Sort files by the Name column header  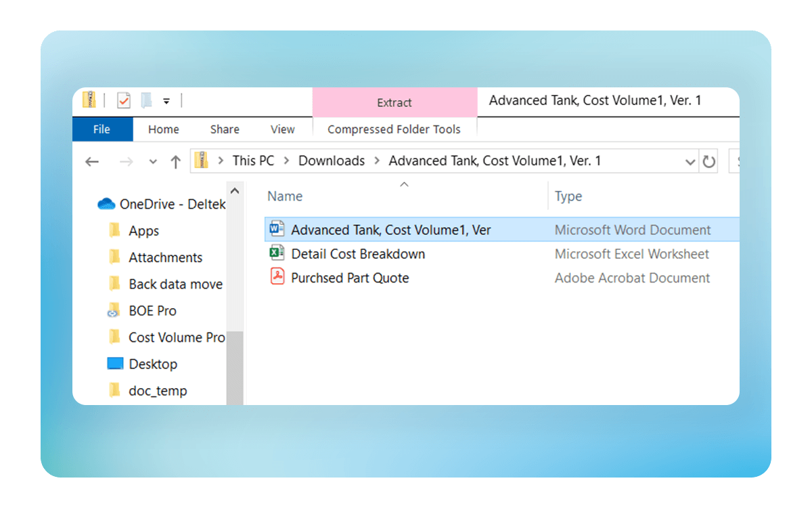click(x=285, y=196)
